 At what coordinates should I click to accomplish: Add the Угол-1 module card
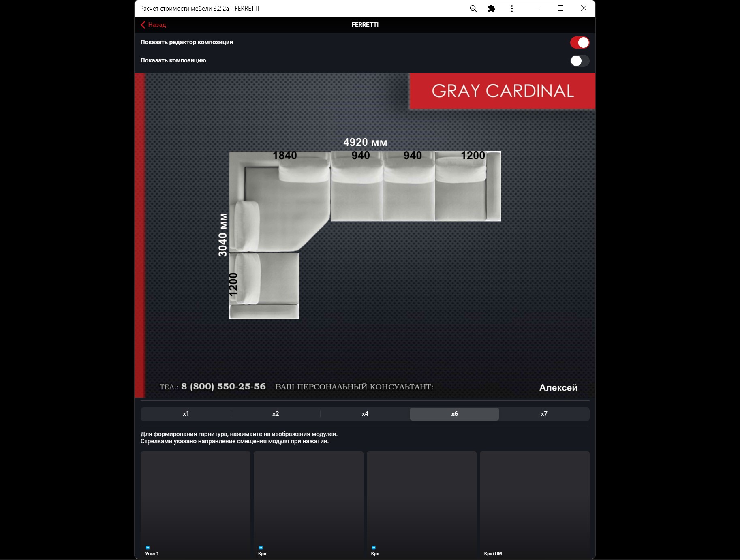[x=195, y=505]
